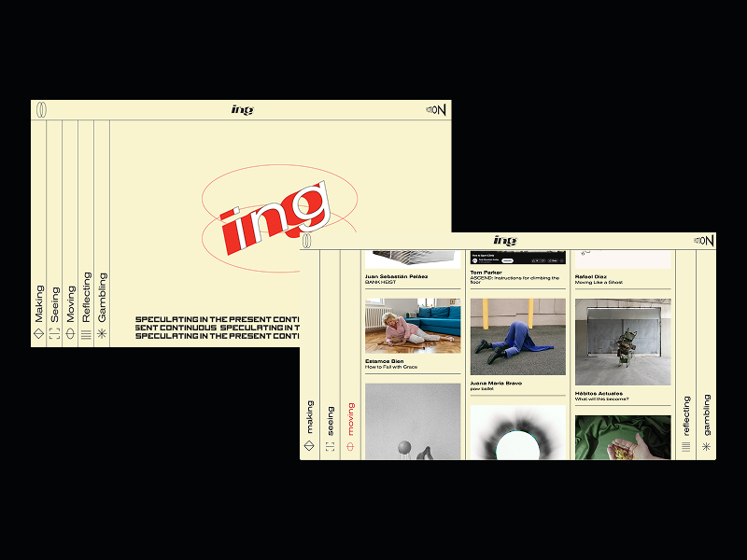Click the diamond icon under lowercase making

[x=310, y=446]
